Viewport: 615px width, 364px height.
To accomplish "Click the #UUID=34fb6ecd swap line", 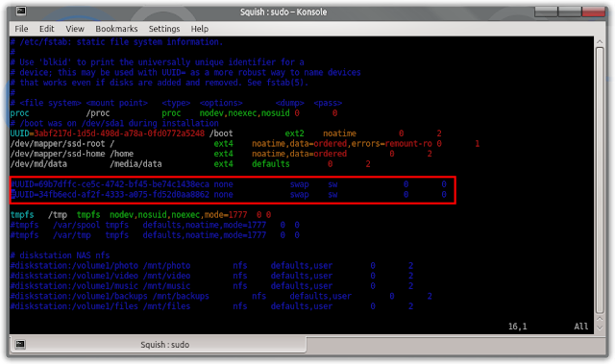I will 229,195.
